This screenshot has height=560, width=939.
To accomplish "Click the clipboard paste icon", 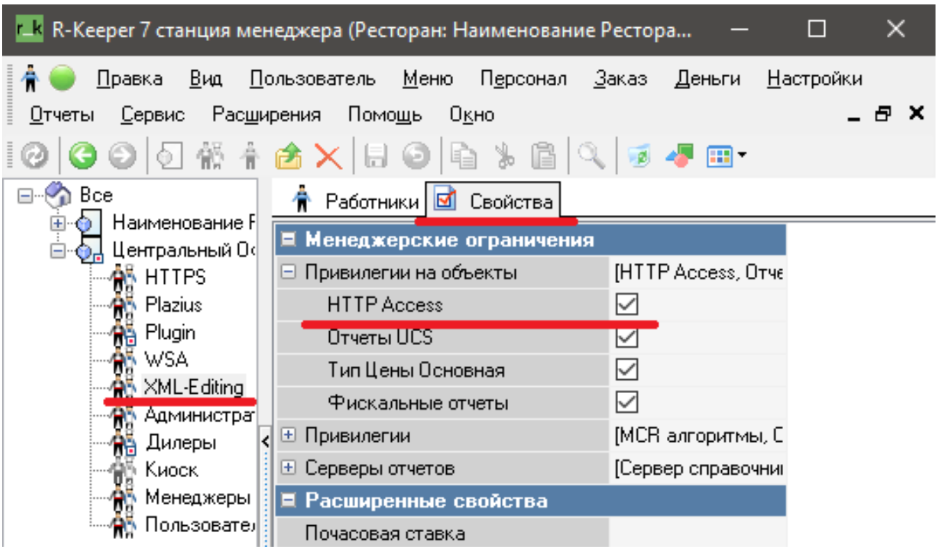I will pos(543,156).
